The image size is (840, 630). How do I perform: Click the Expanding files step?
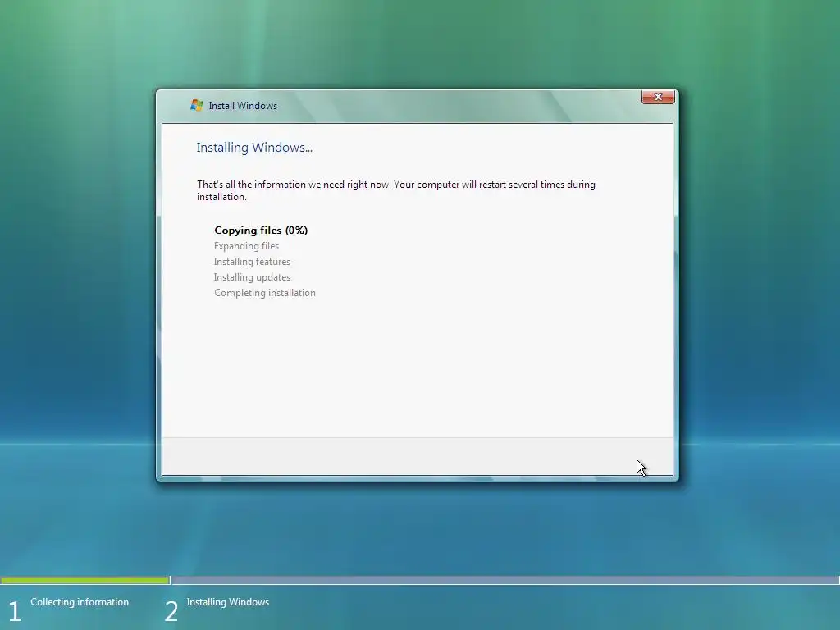pos(246,246)
